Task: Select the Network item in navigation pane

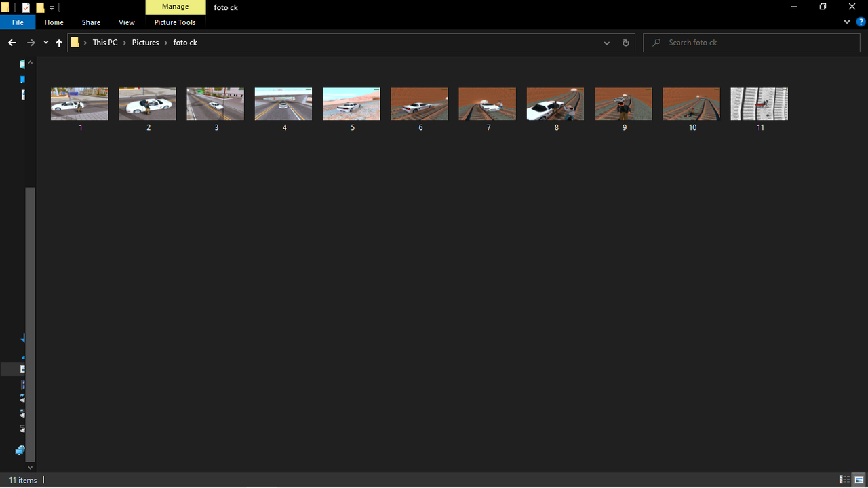Action: pos(21,450)
